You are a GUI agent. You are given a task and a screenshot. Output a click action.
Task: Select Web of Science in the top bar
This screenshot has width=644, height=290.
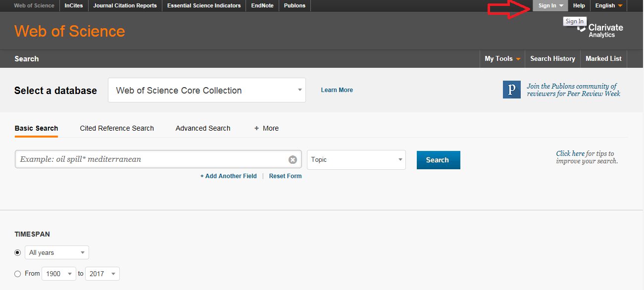pyautogui.click(x=34, y=6)
